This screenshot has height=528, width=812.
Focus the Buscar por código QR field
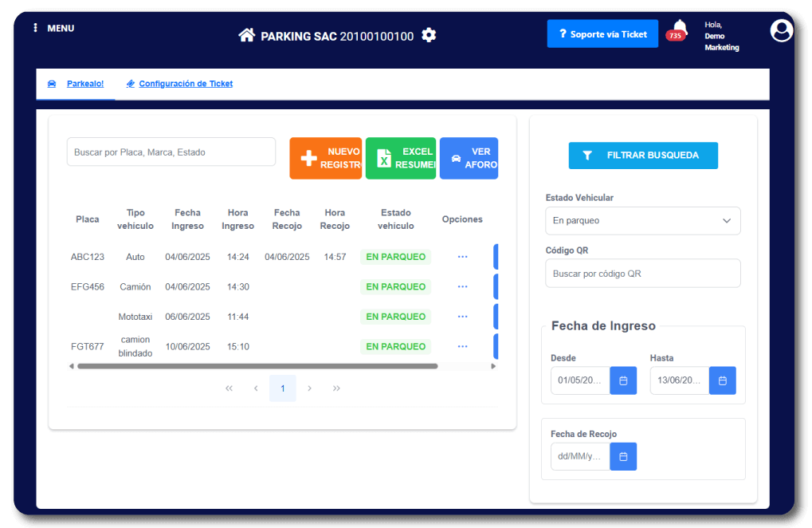tap(642, 274)
